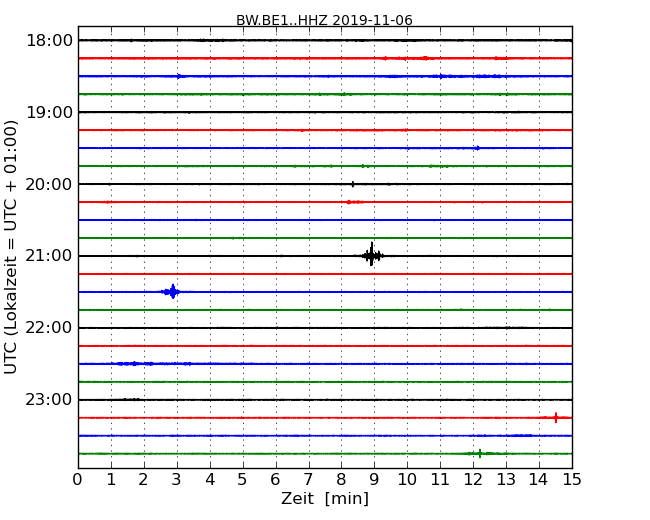Click the 22:00 time label
This screenshot has height=520, width=650.
click(49, 328)
